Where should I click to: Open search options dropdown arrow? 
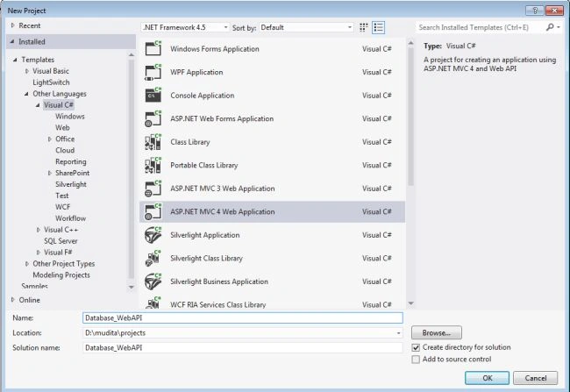[559, 27]
